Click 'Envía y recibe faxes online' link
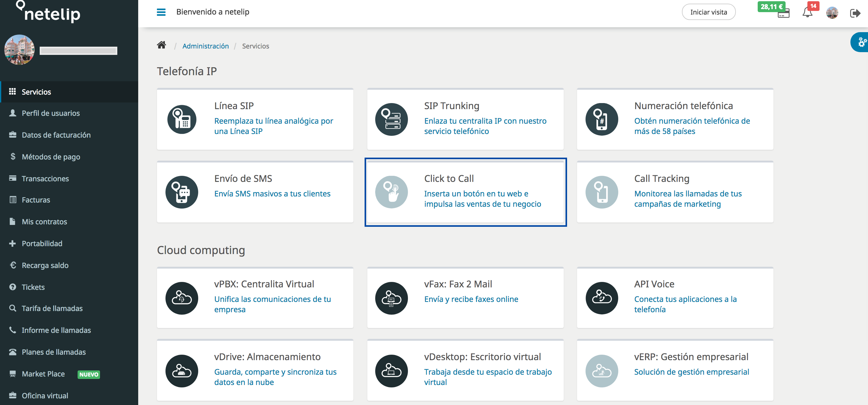Screen dimensions: 868x405 tap(471, 299)
